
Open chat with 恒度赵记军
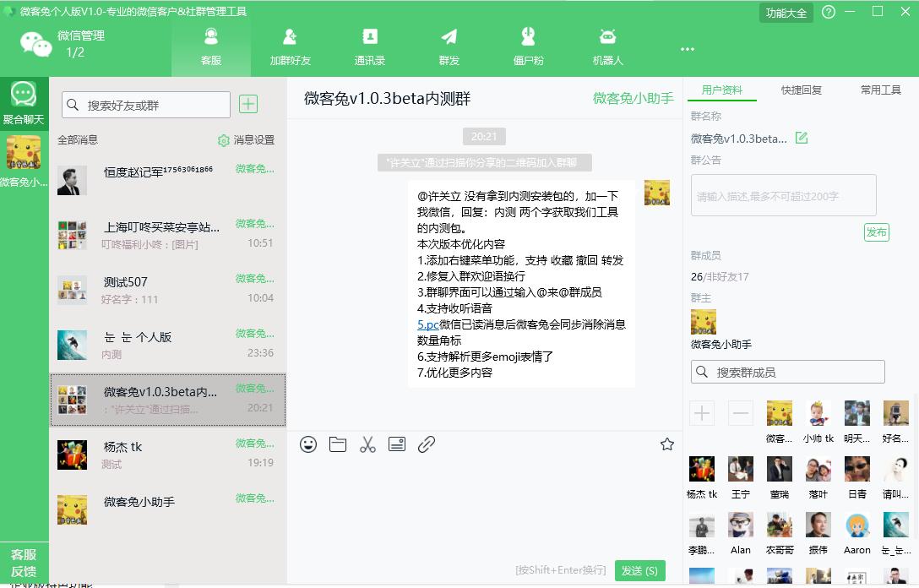pos(167,181)
